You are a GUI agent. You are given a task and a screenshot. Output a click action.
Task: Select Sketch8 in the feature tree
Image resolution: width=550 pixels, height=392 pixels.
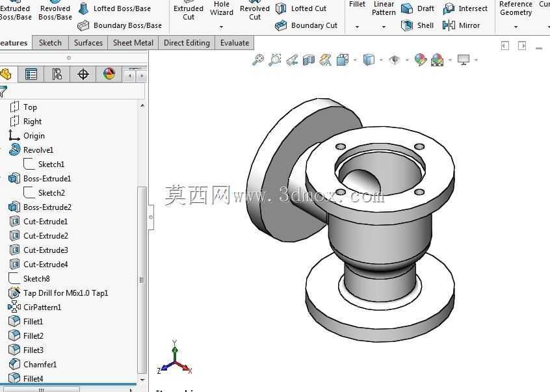tap(36, 279)
